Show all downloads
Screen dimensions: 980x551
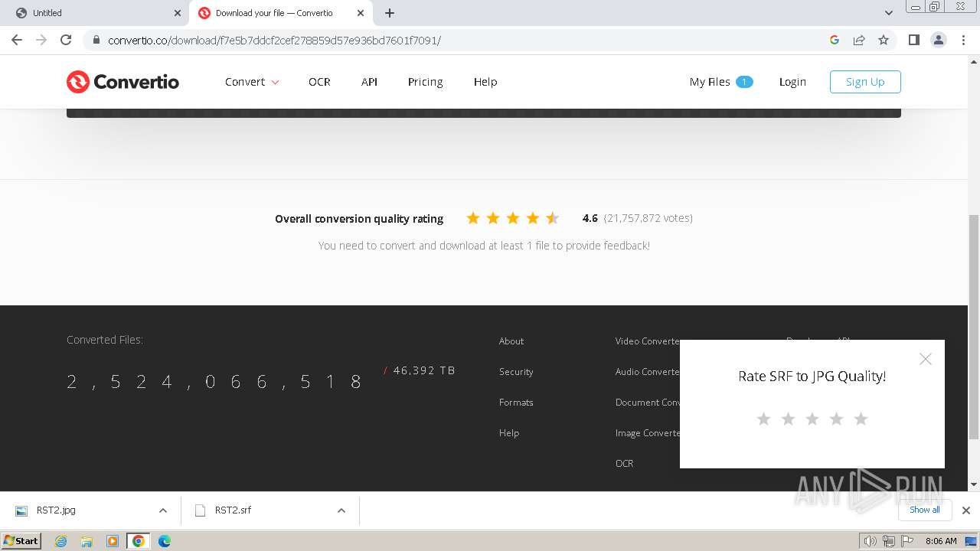[x=925, y=510]
